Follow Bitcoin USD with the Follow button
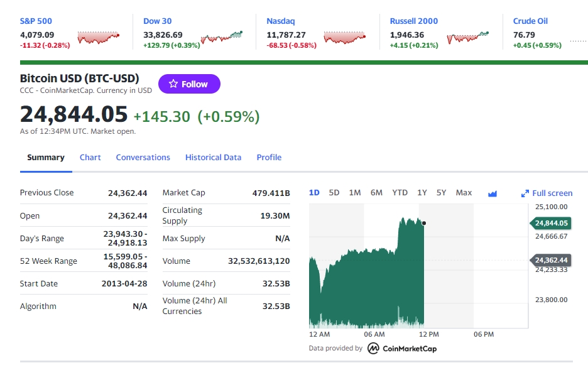Image resolution: width=588 pixels, height=380 pixels. coord(189,84)
